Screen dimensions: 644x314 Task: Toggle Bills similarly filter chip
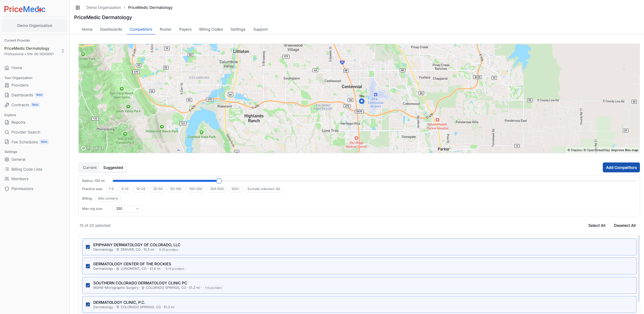click(x=108, y=199)
